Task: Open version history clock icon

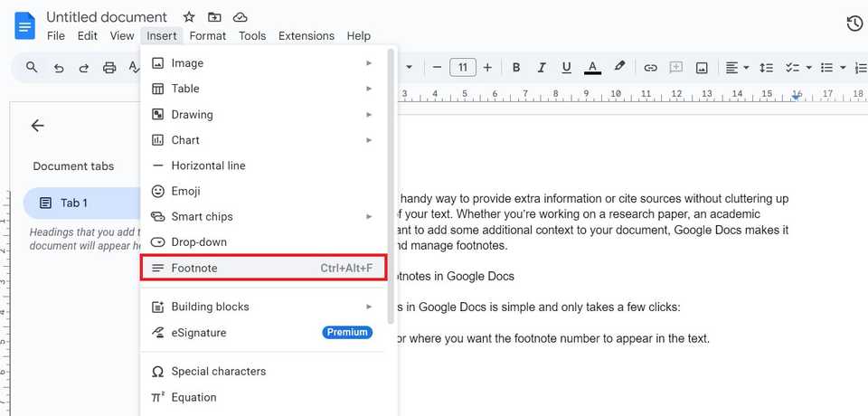Action: [x=854, y=24]
